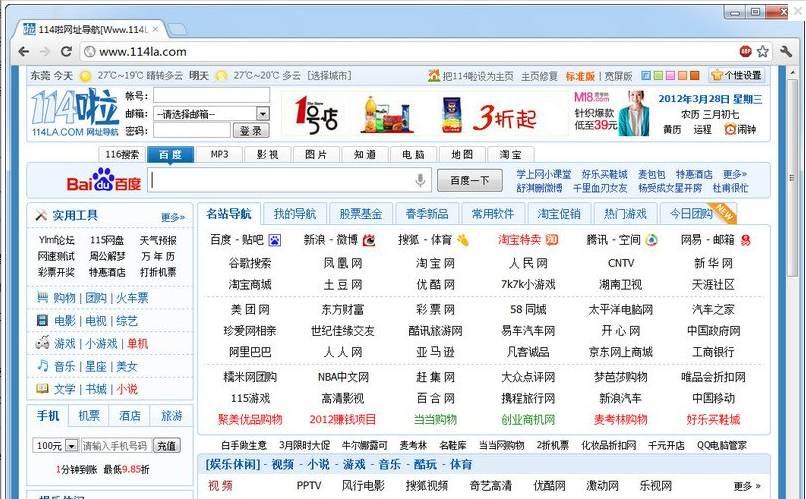
Task: Switch to the 我的导航 tab
Action: (295, 214)
